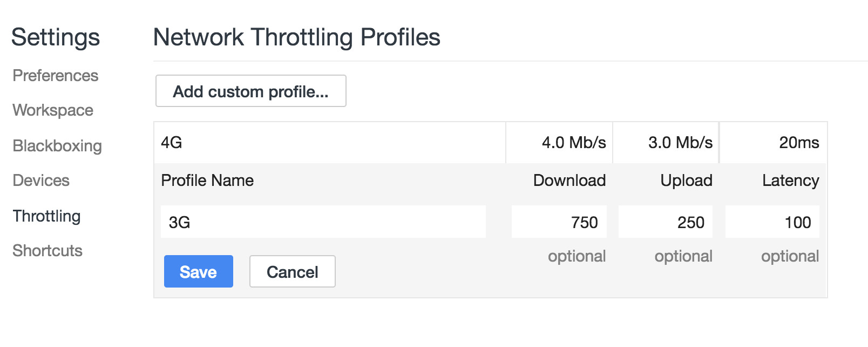Cancel editing the throttling profile
The image size is (868, 347).
click(x=292, y=271)
